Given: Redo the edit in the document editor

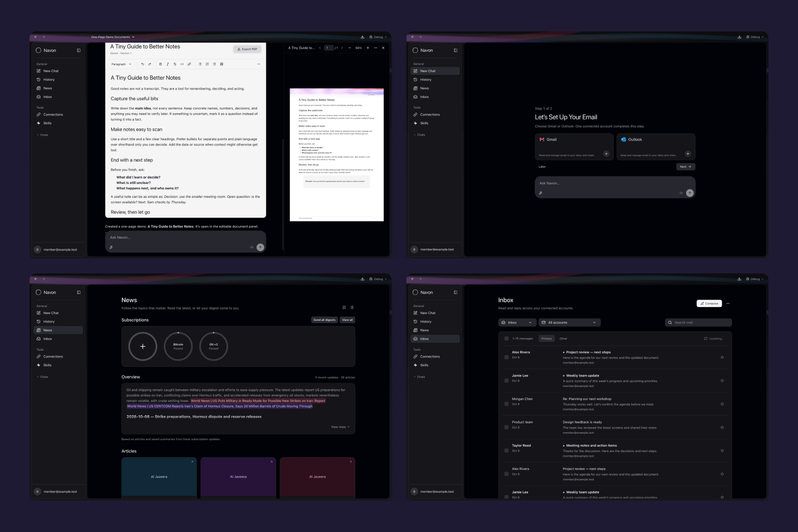Looking at the screenshot, I should [x=150, y=64].
